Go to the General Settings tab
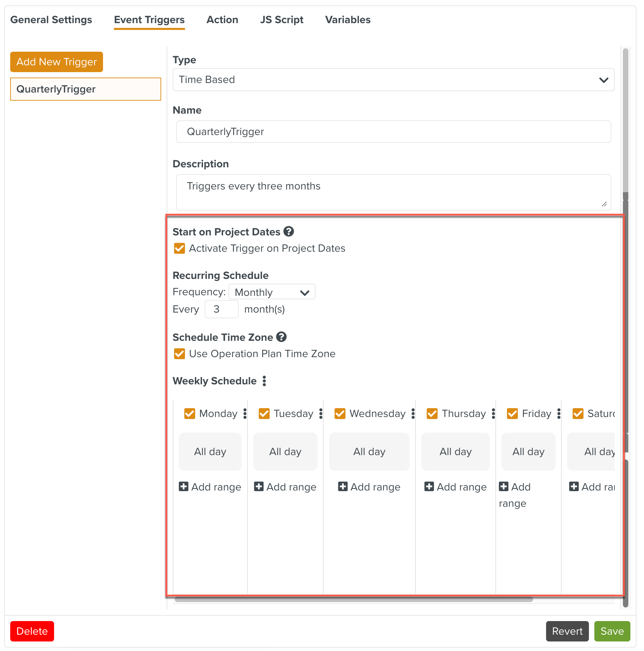 point(51,20)
